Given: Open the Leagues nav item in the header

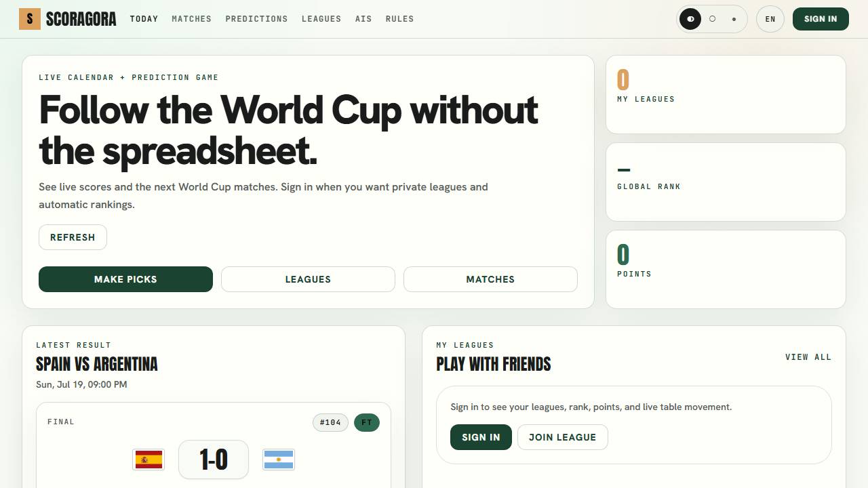Looking at the screenshot, I should tap(321, 19).
